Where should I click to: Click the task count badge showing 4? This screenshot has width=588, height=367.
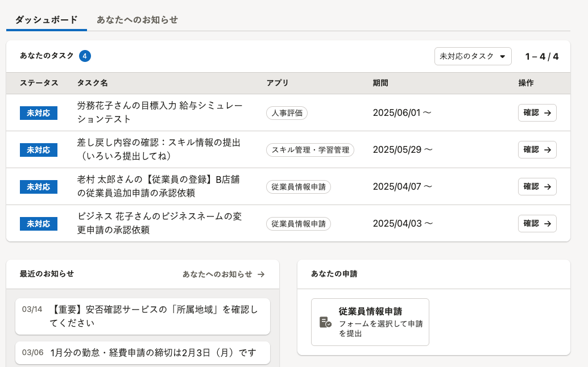click(x=85, y=56)
